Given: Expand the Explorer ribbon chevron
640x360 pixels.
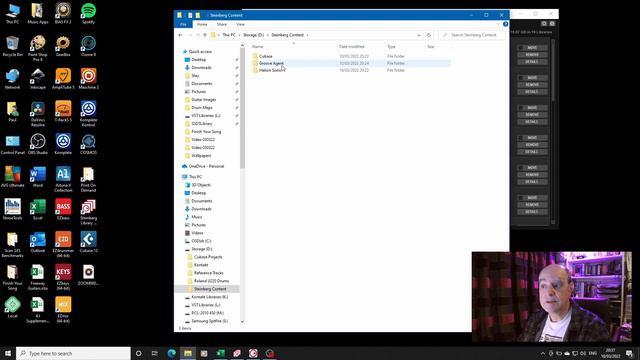Looking at the screenshot, I should click(x=498, y=24).
